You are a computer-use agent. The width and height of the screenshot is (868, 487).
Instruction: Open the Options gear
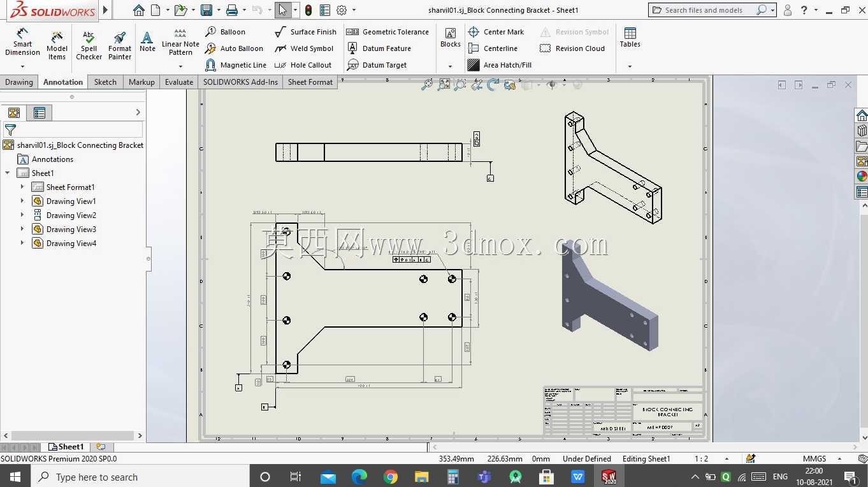[x=342, y=10]
